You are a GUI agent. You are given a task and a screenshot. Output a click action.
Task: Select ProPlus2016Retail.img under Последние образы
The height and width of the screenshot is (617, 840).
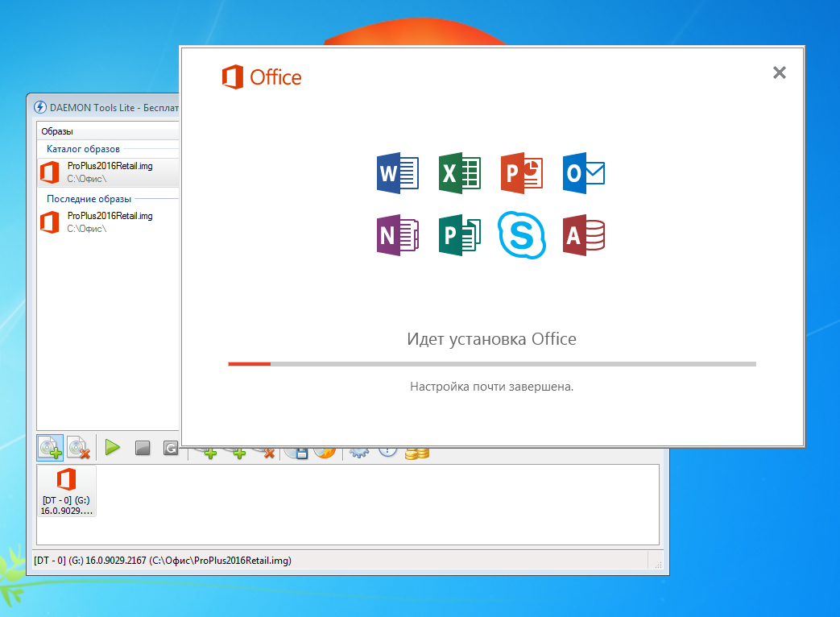[109, 222]
